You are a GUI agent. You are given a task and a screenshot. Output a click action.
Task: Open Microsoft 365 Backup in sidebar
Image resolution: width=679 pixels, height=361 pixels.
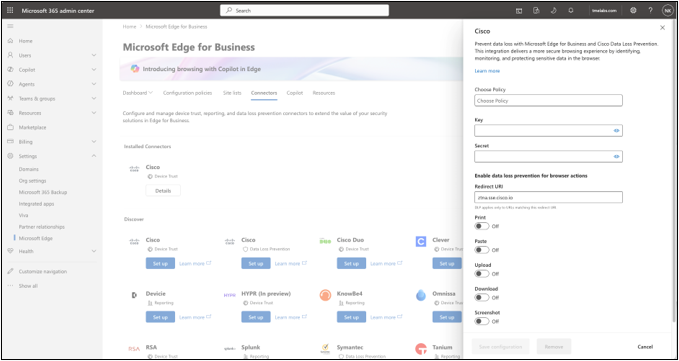43,192
